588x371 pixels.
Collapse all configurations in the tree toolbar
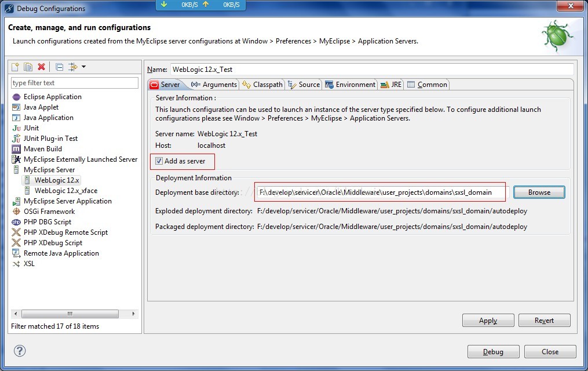[59, 67]
